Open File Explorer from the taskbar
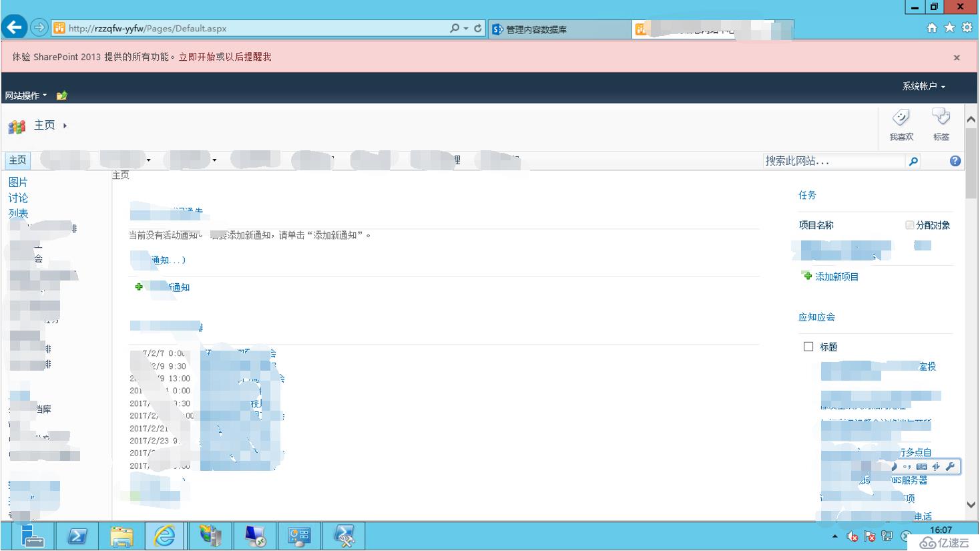Viewport: 980px width, 551px height. [121, 536]
